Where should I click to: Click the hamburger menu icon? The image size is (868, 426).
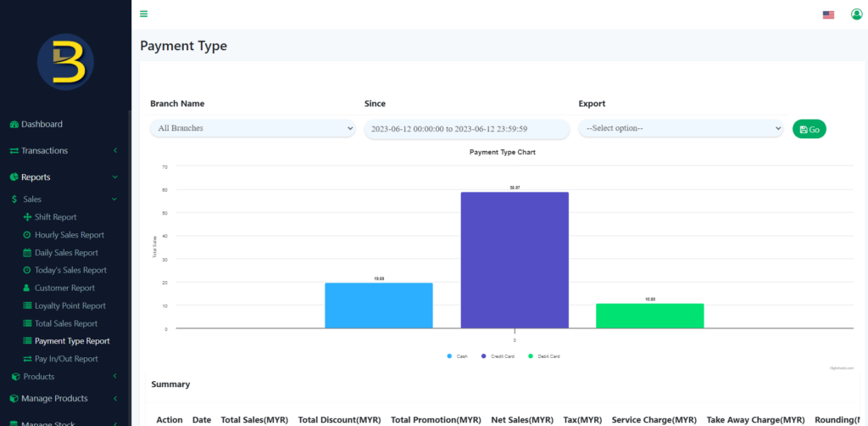pyautogui.click(x=144, y=14)
